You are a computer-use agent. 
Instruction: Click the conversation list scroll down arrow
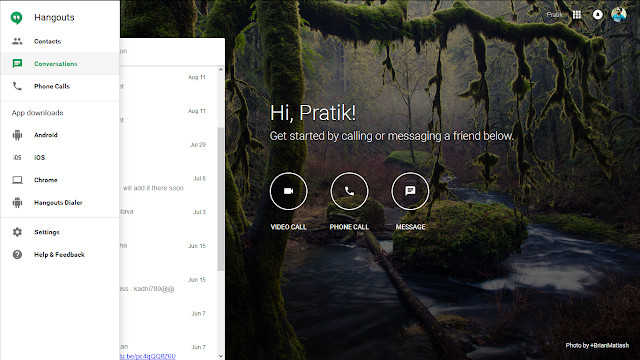click(x=221, y=356)
